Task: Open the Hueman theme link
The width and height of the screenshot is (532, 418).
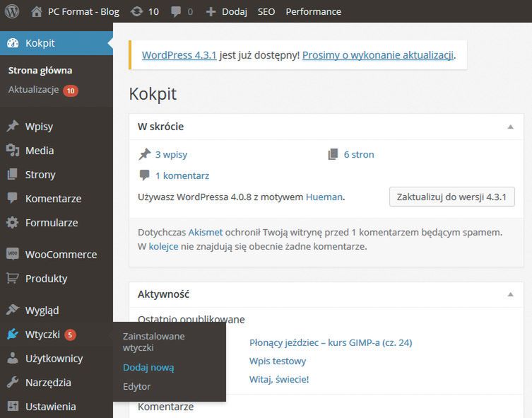Action: (x=325, y=197)
